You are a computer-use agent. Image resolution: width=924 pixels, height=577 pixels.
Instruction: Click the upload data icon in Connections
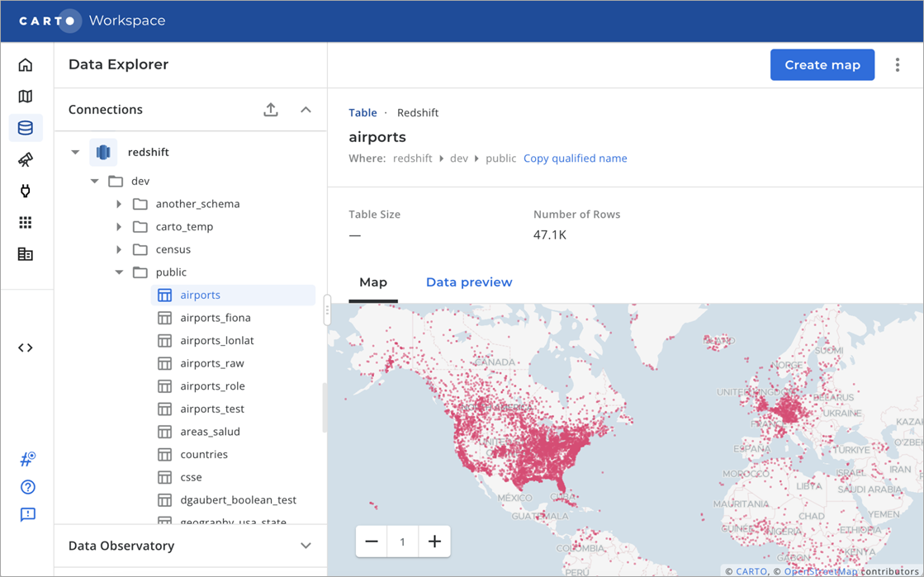point(271,110)
